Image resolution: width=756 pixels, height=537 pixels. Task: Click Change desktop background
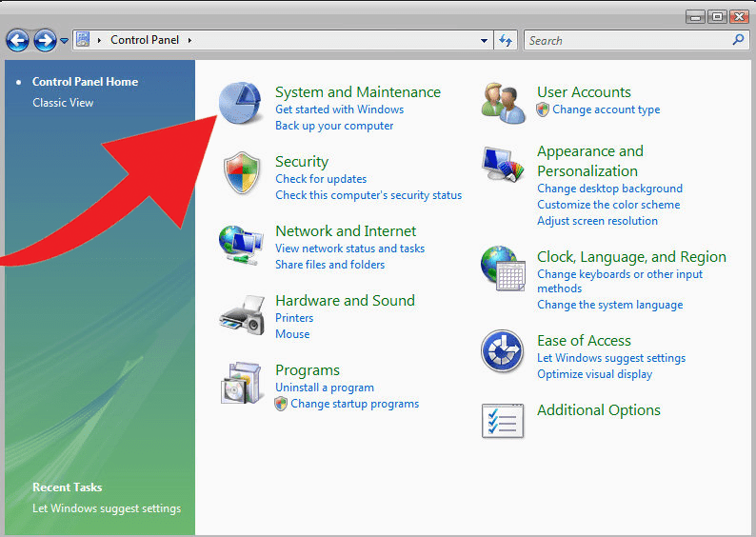coord(610,189)
